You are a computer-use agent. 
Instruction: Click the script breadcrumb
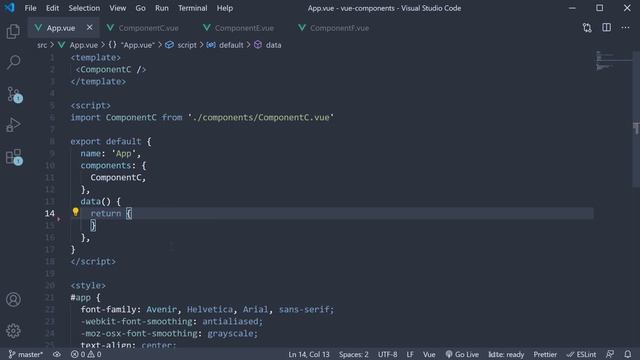181,45
